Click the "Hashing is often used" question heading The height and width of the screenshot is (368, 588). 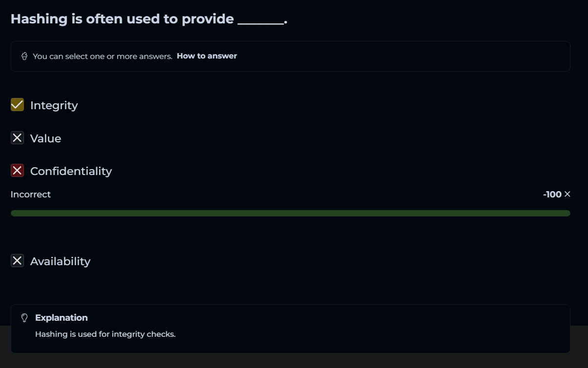(x=122, y=19)
